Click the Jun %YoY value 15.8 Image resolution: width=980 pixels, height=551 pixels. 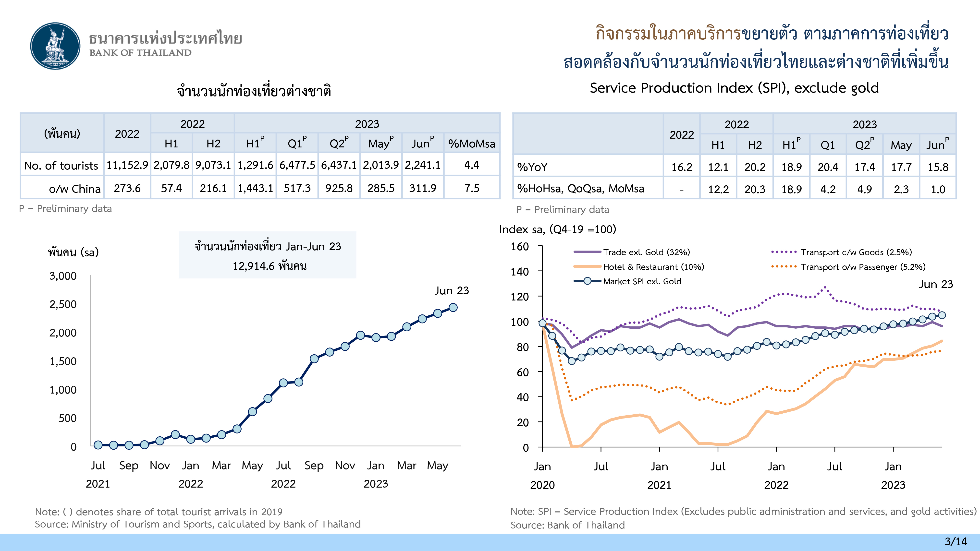tap(938, 167)
